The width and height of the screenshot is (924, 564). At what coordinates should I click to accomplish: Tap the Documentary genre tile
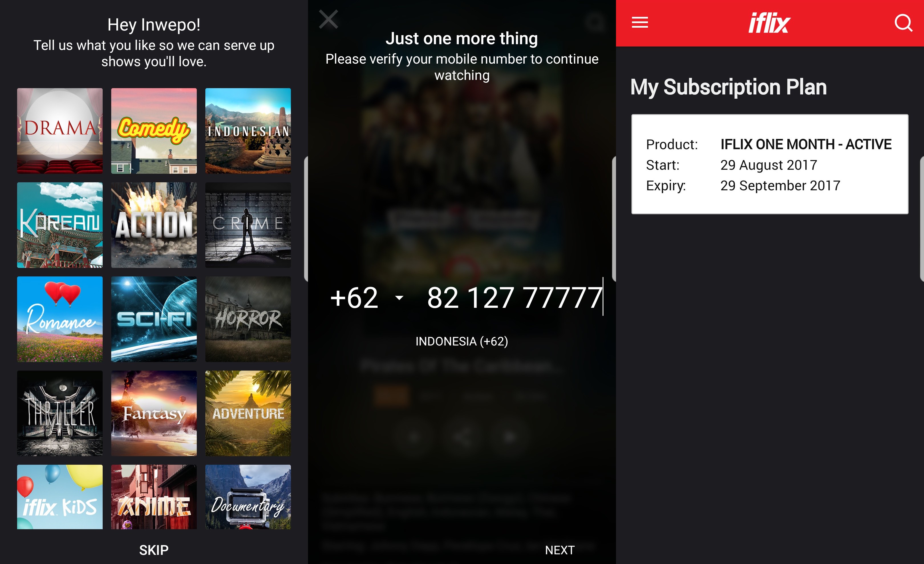coord(248,497)
